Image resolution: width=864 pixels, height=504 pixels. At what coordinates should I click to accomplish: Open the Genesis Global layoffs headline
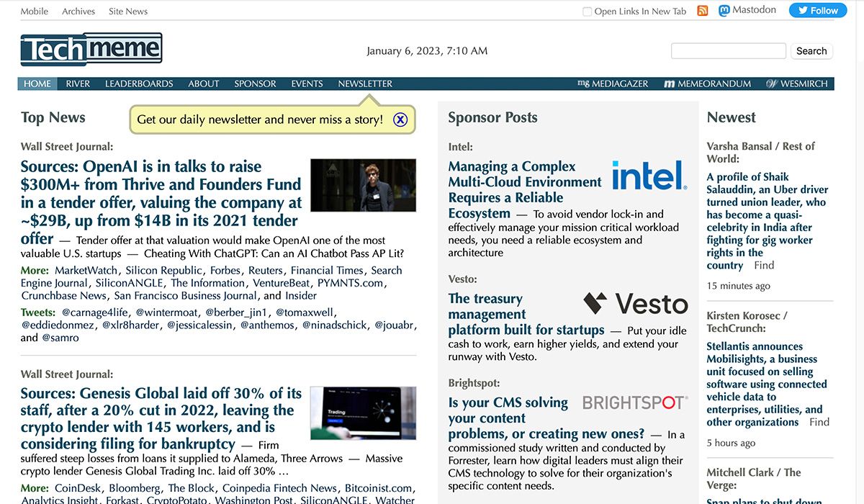[x=161, y=418]
